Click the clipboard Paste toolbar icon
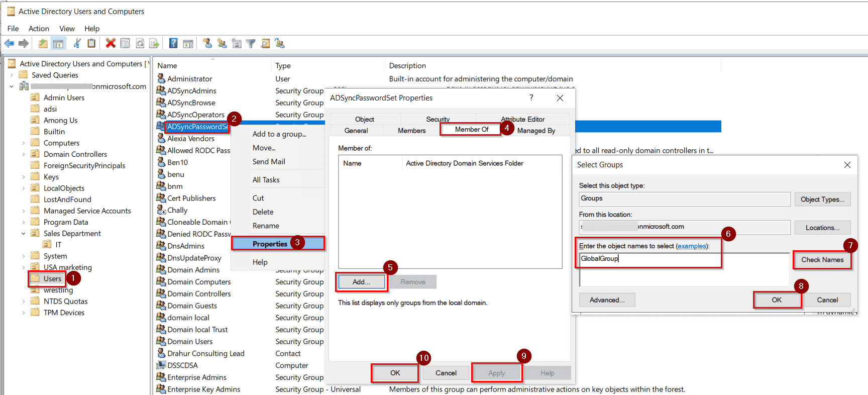The image size is (868, 395). point(91,44)
